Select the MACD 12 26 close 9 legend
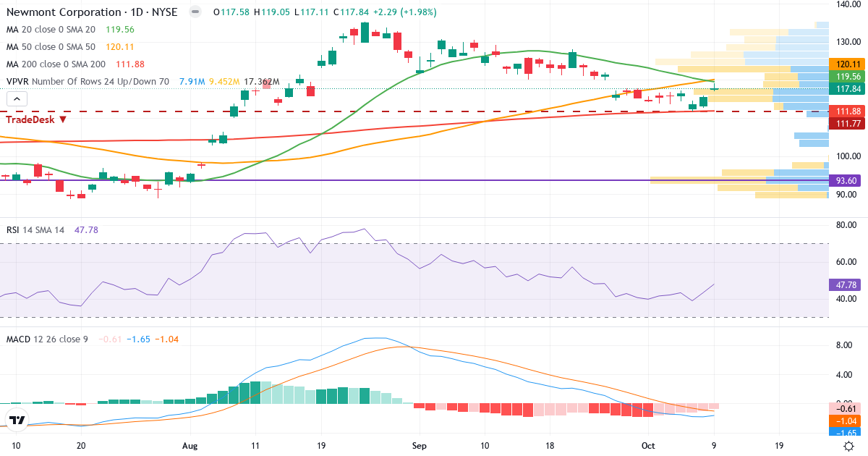Screen dimensions: 868x456 click(x=47, y=339)
